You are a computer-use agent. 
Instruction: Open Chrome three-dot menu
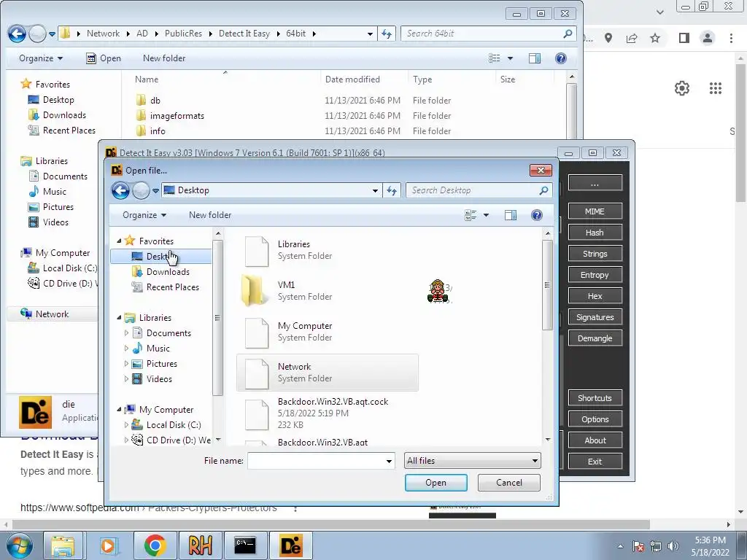[x=731, y=38]
